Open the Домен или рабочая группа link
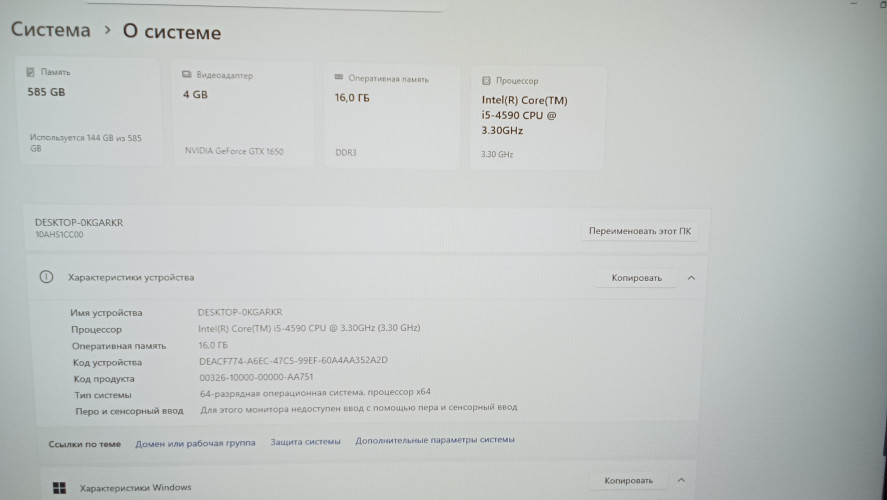This screenshot has height=500, width=887. pyautogui.click(x=195, y=443)
